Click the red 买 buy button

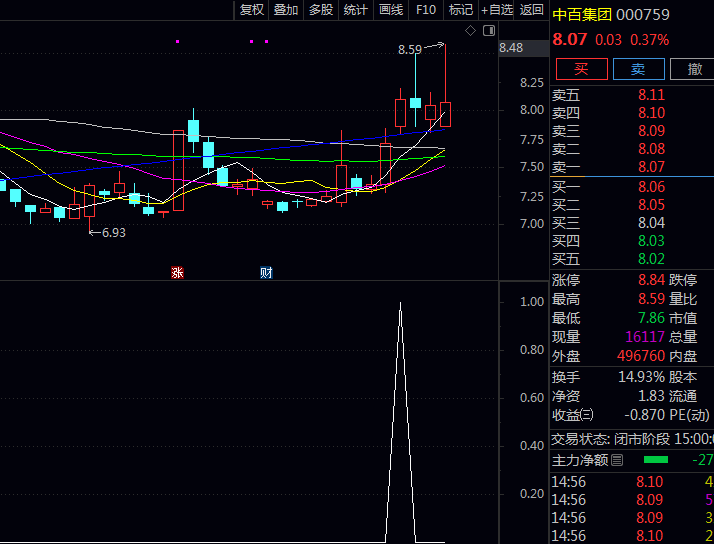(x=581, y=69)
